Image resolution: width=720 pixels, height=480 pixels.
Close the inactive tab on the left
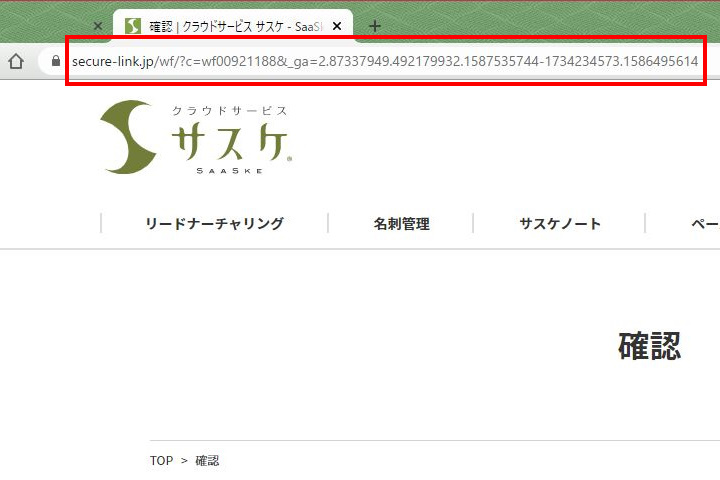coord(97,26)
